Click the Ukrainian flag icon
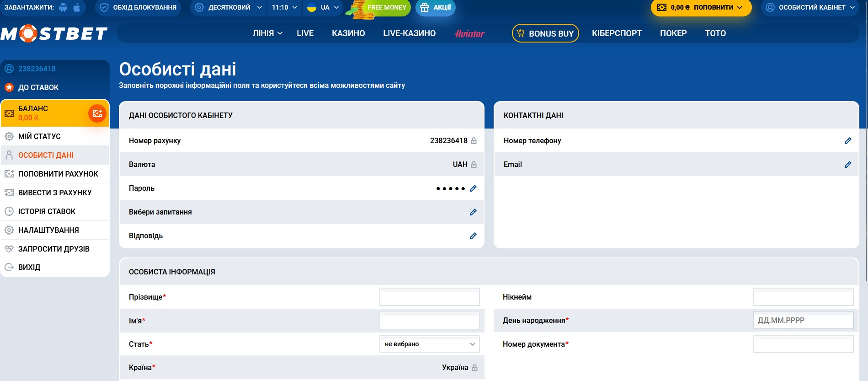Viewport: 868px width, 381px height. coord(312,7)
